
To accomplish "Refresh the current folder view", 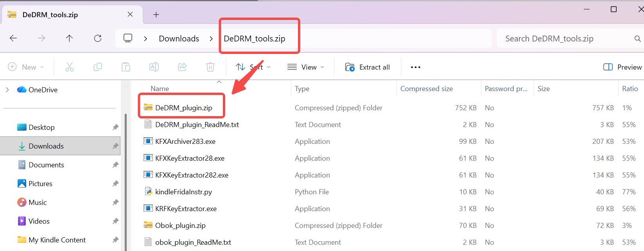I will click(x=98, y=38).
